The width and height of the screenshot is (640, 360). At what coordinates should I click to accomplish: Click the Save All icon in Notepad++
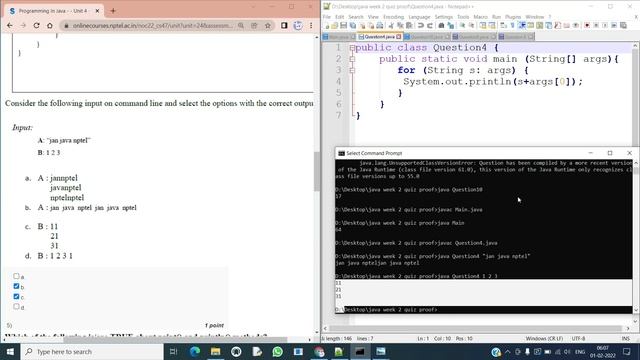[x=353, y=25]
